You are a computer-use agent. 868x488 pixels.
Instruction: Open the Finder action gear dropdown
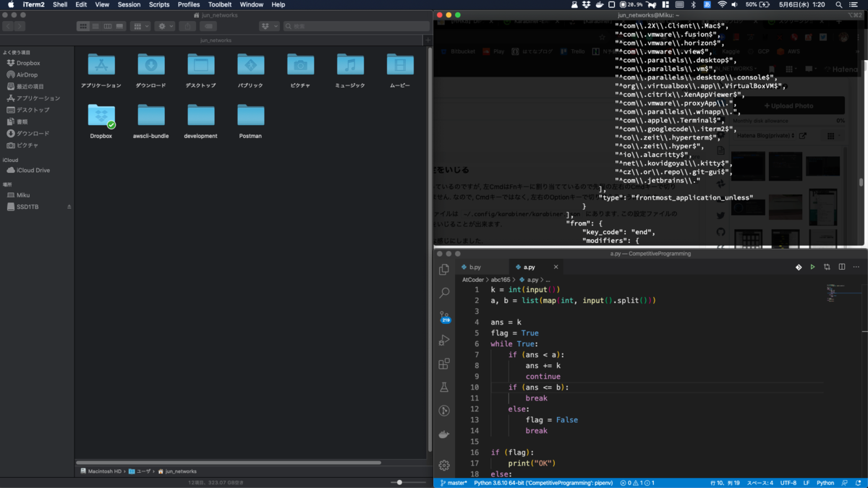pos(165,26)
